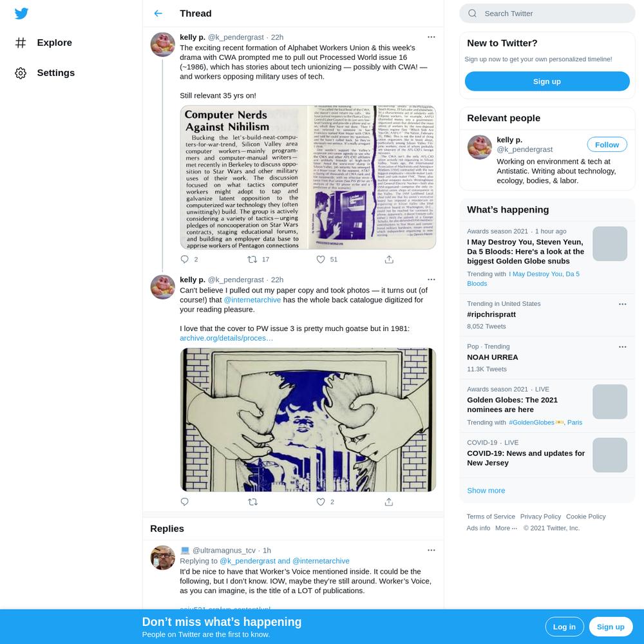Viewport: 644px width, 644px height.
Task: Focus the Search Twitter field
Action: [x=547, y=14]
